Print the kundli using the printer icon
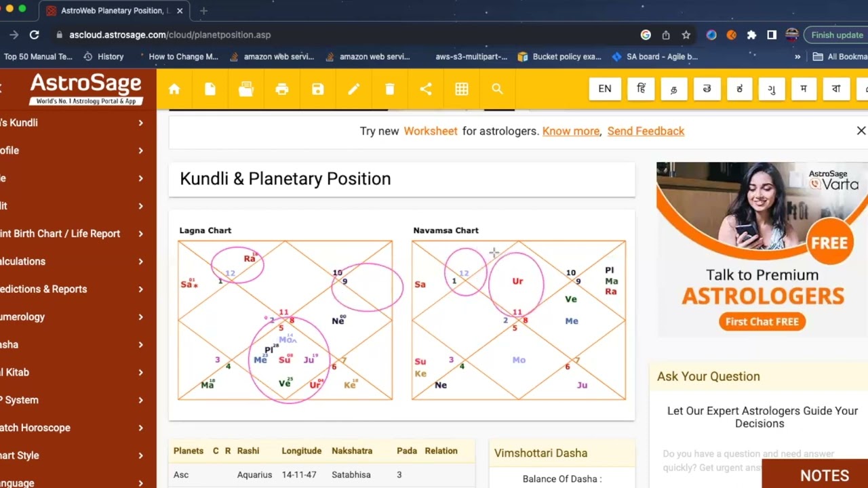Screen dimensions: 868x488 click(282, 89)
